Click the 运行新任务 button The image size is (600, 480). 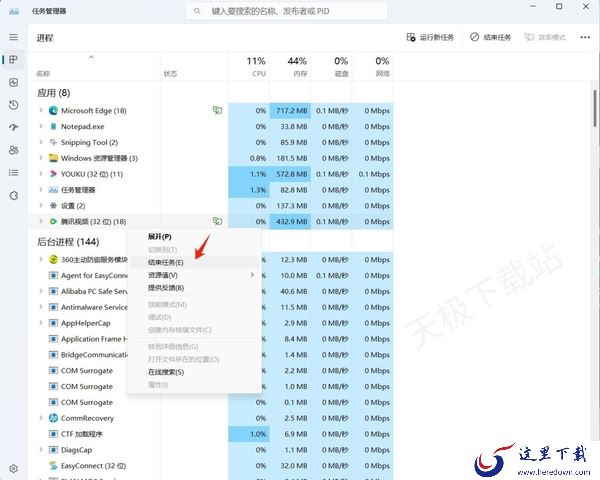(430, 37)
